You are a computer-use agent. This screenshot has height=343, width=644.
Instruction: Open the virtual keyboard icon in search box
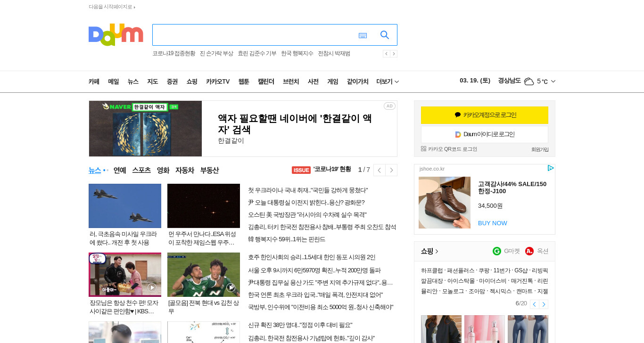click(363, 35)
